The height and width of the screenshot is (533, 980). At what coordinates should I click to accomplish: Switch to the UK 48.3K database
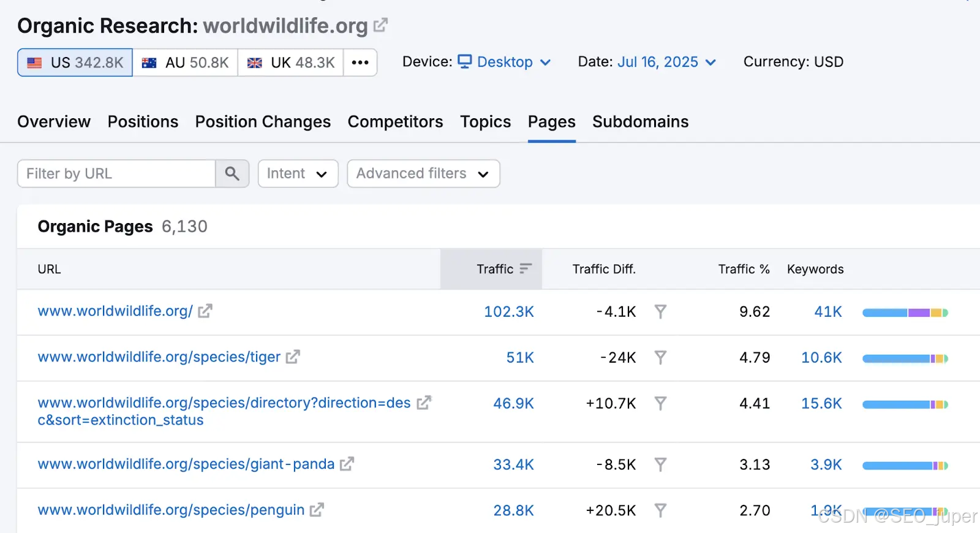(290, 62)
